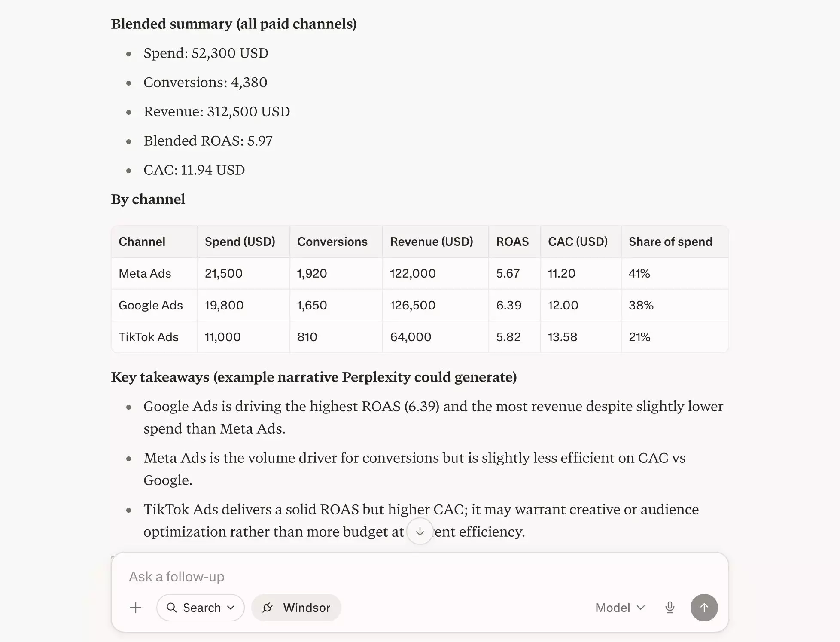Click the plus attach icon
840x642 pixels.
click(x=136, y=608)
